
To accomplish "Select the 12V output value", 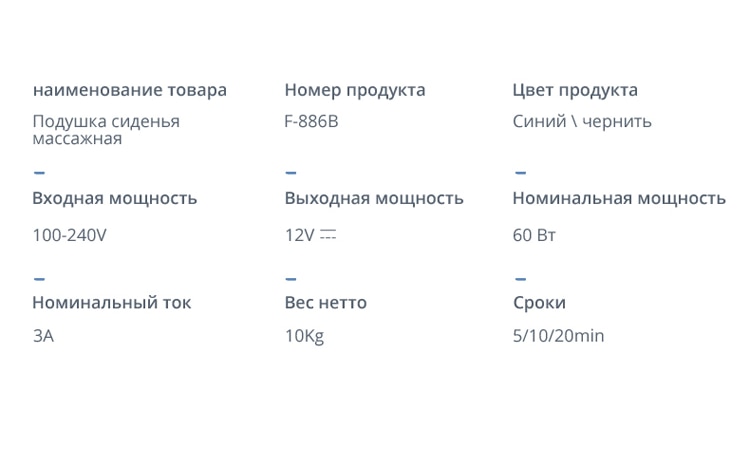I will pyautogui.click(x=300, y=236).
